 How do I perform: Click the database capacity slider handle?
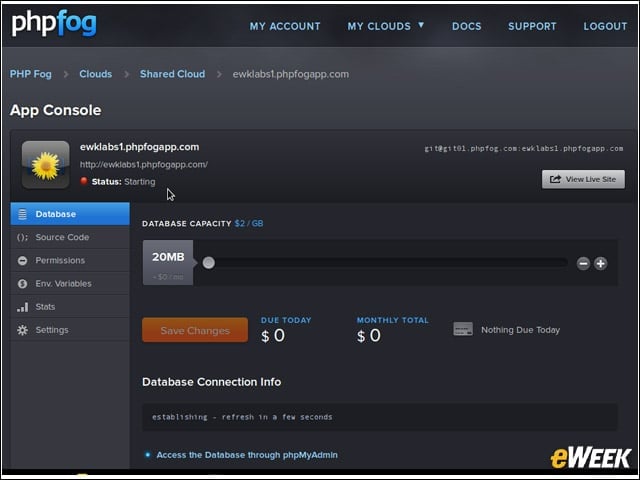pos(209,263)
